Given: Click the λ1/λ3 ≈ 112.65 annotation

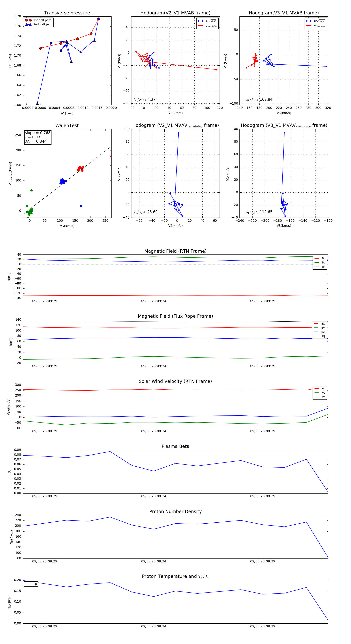Looking at the screenshot, I should (259, 212).
